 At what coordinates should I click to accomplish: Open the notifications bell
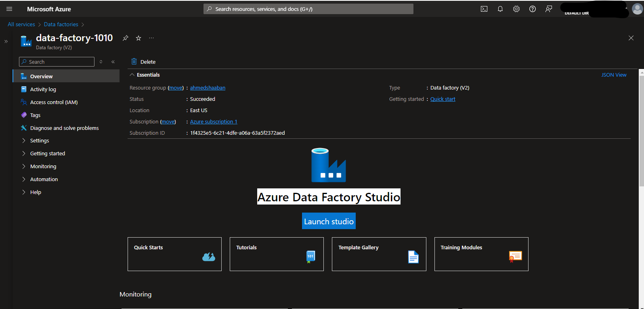[x=500, y=9]
